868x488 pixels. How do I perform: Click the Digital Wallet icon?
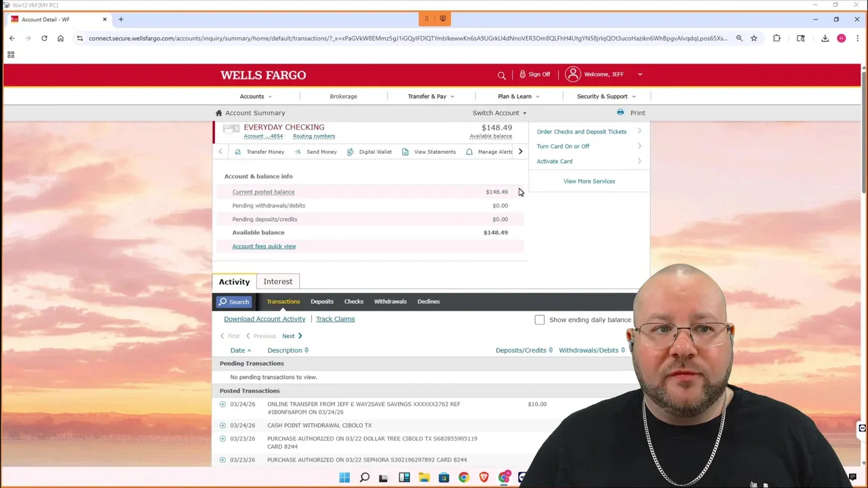point(351,152)
